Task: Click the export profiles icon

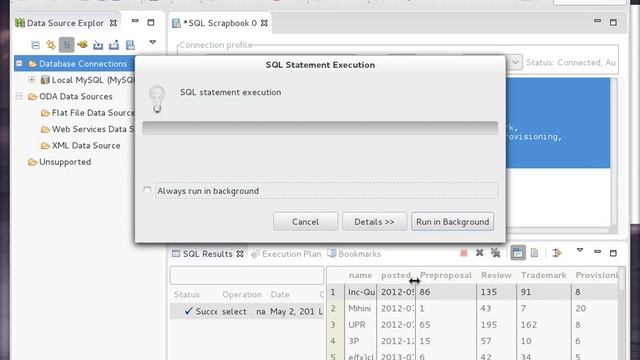Action: click(114, 45)
